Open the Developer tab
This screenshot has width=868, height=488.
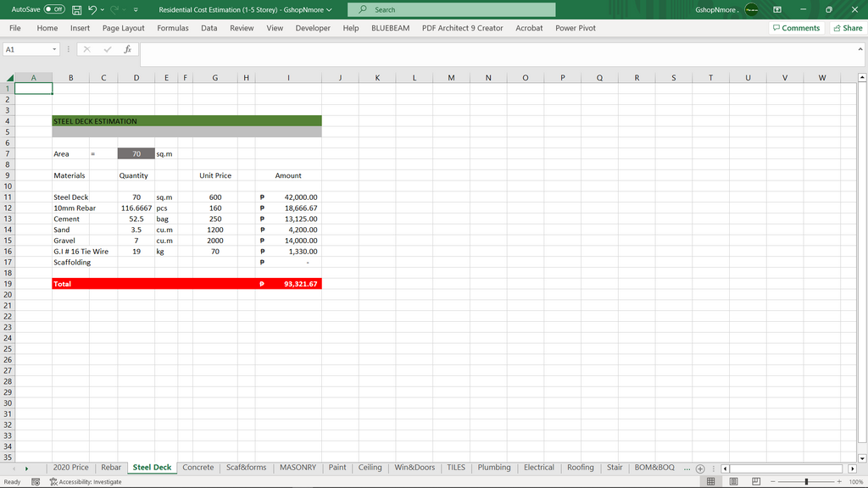coord(313,28)
